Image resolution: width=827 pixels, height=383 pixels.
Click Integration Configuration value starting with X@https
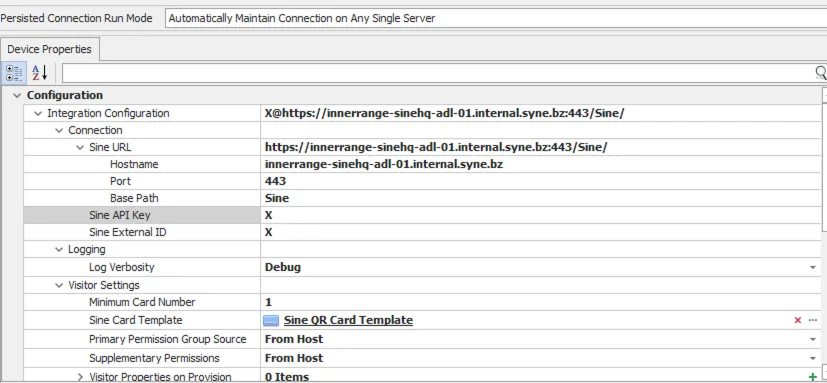pyautogui.click(x=444, y=113)
